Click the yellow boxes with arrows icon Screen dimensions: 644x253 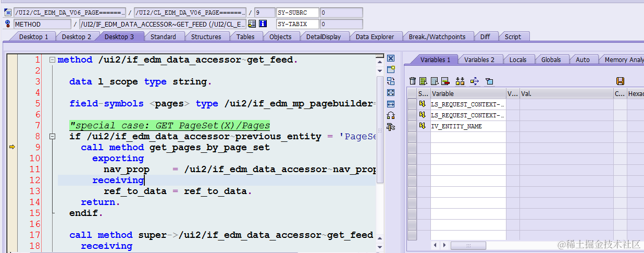click(460, 81)
